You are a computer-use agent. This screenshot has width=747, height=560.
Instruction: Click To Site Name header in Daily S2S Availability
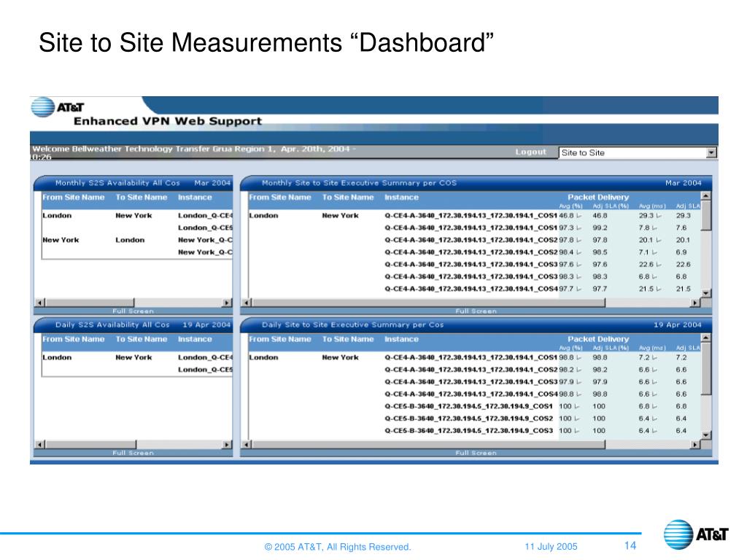click(141, 339)
